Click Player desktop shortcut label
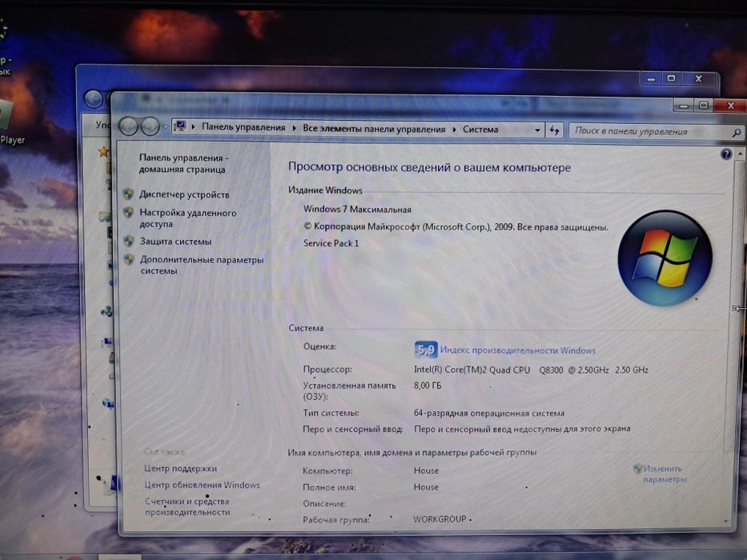 coord(12,140)
